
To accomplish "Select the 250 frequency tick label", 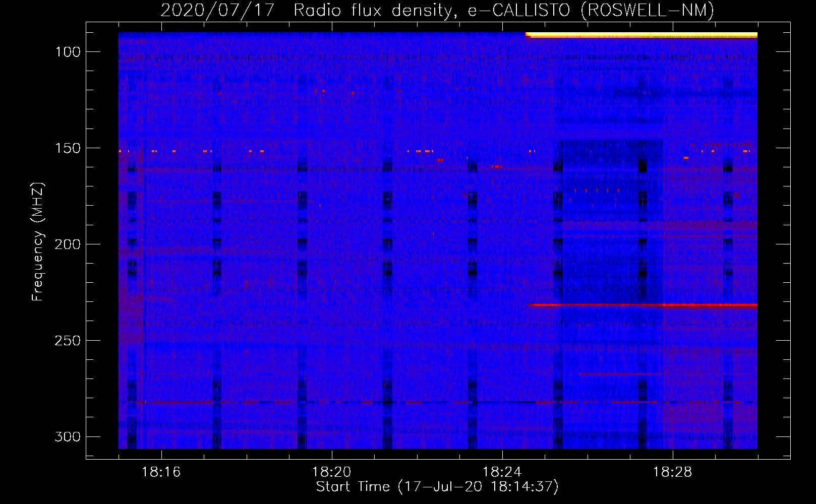I will pos(68,341).
